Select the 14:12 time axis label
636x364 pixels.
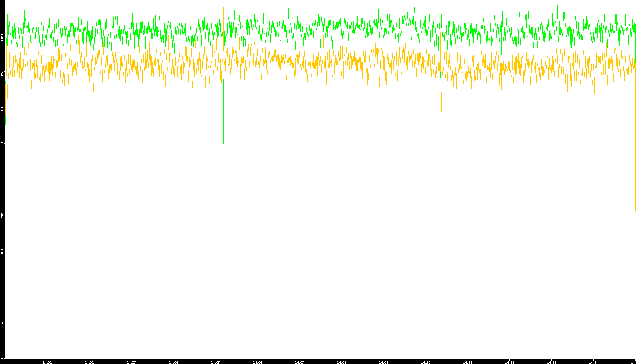tap(510, 362)
